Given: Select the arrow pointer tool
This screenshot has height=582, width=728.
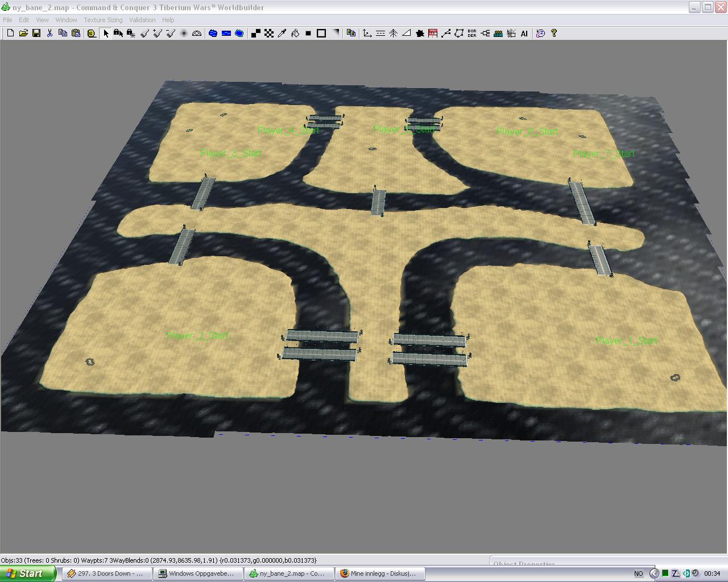Looking at the screenshot, I should 106,34.
